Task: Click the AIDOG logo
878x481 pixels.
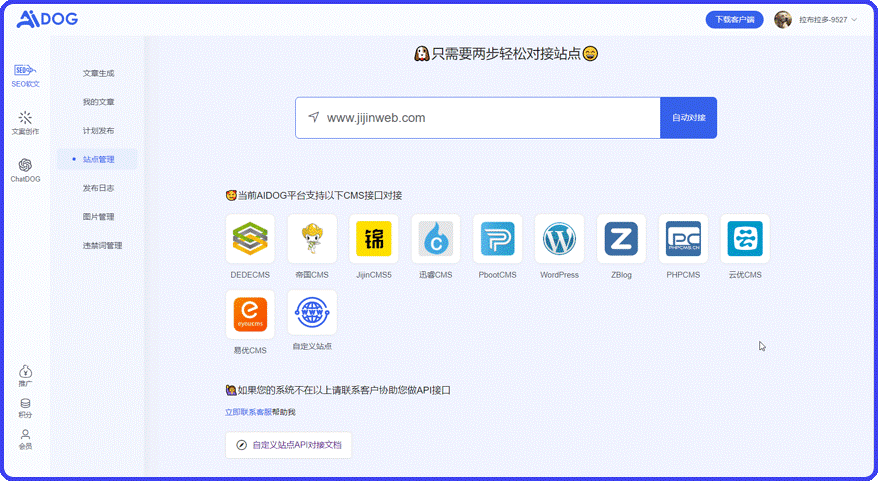Action: [48, 19]
